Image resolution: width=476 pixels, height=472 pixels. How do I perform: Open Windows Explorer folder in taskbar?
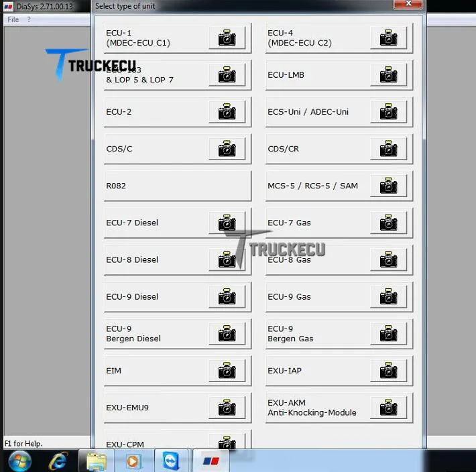[x=97, y=461]
